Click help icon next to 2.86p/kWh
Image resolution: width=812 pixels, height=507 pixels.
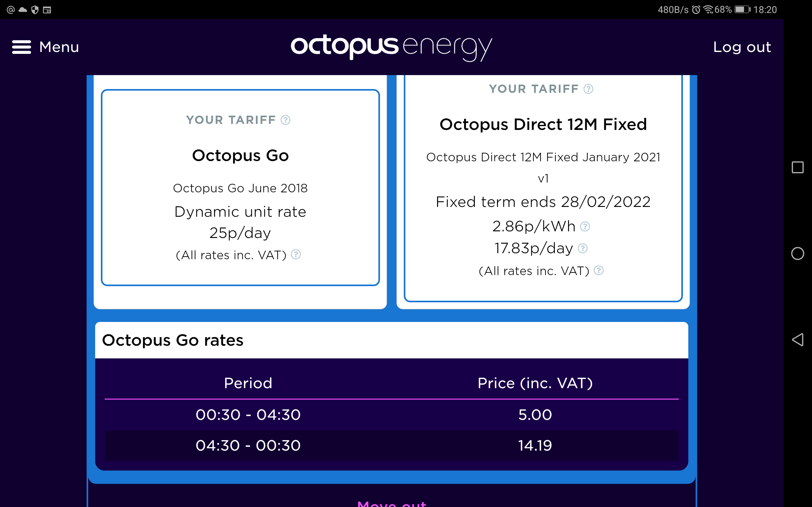click(x=585, y=227)
